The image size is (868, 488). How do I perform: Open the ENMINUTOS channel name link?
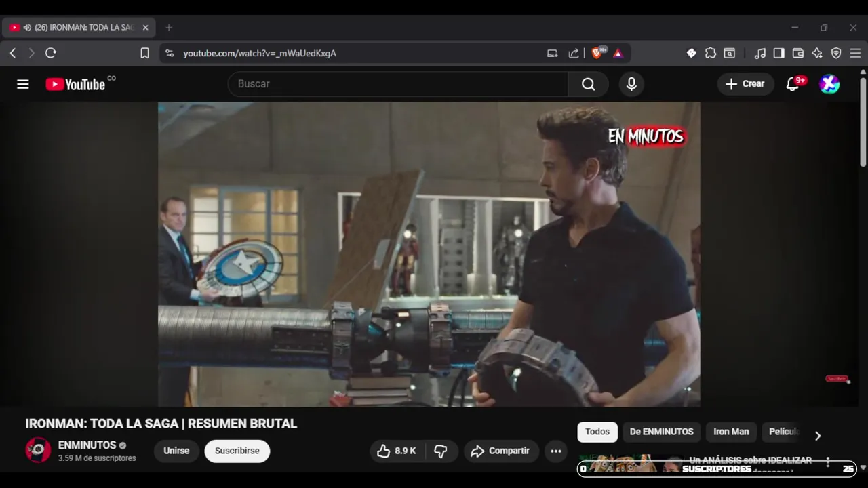point(87,445)
